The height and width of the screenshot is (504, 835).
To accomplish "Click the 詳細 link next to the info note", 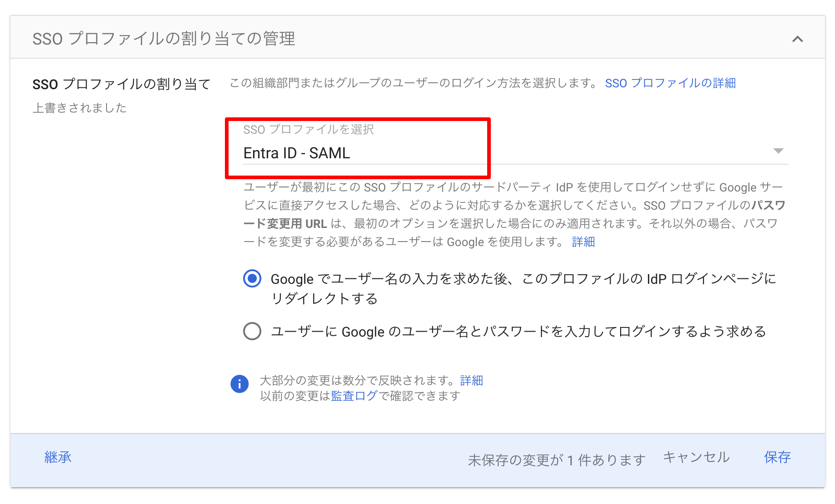I will tap(472, 380).
